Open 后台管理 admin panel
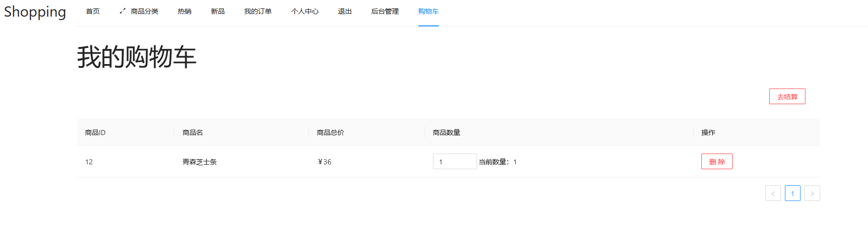868x244 pixels. click(x=385, y=11)
